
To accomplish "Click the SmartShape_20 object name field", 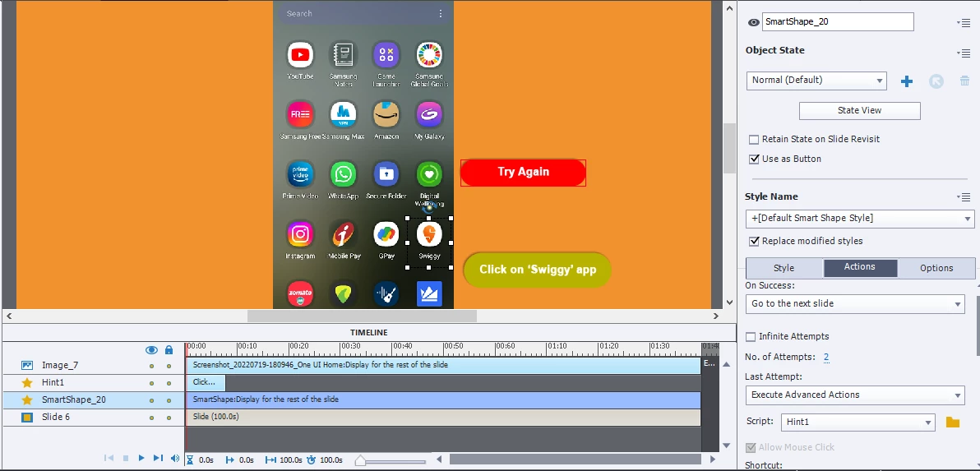I will [838, 22].
